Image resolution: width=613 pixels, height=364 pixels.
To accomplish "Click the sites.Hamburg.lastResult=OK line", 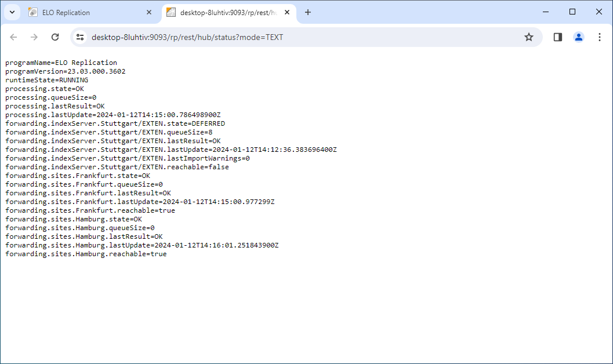I will 84,236.
